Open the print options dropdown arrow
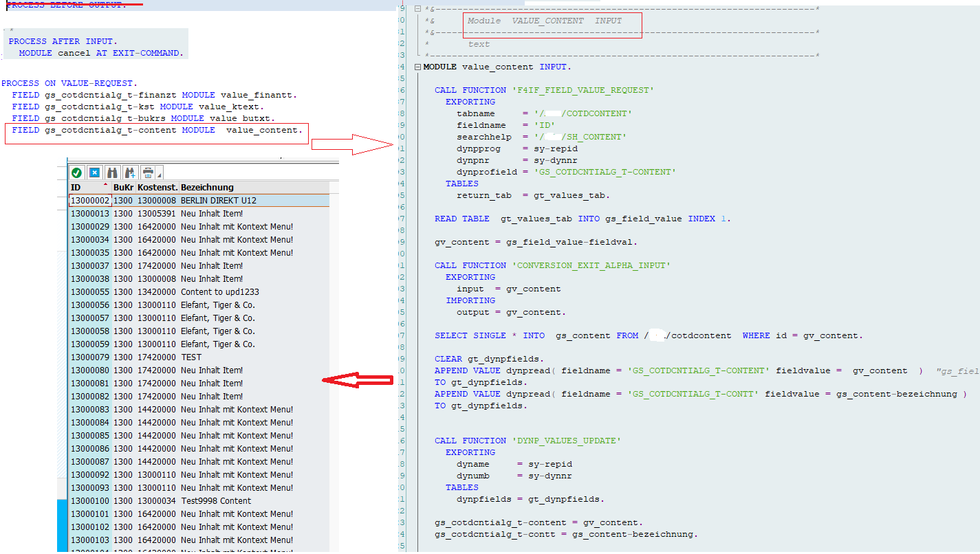Viewport: 980px width, 554px height. tap(160, 175)
